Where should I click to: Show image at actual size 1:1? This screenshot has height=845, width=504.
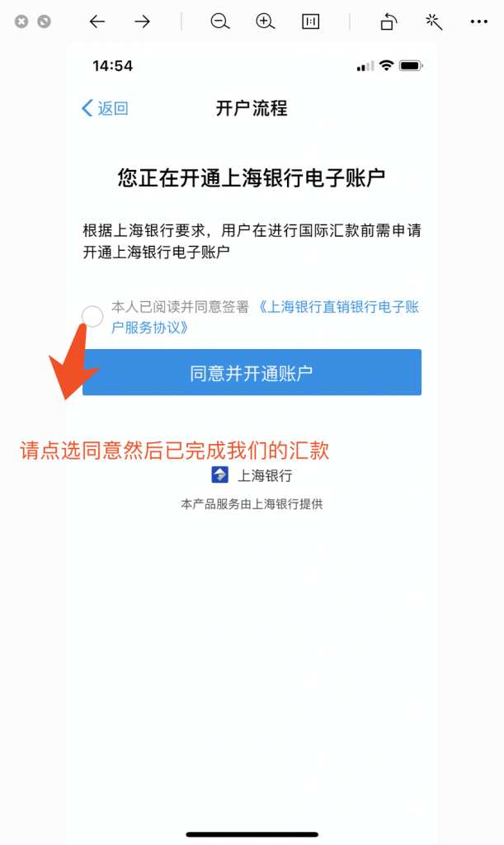point(311,21)
